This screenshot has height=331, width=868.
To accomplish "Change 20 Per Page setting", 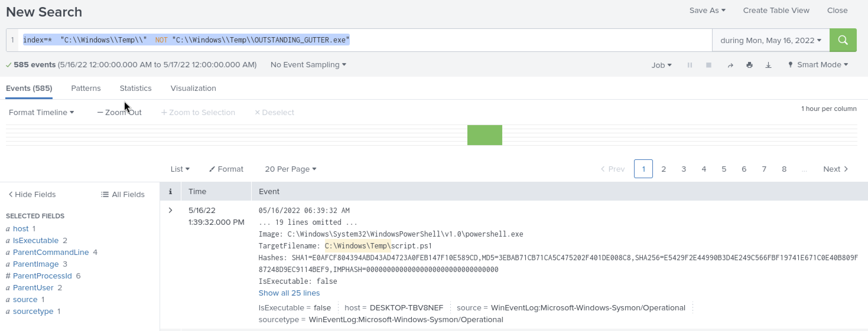I will point(290,169).
